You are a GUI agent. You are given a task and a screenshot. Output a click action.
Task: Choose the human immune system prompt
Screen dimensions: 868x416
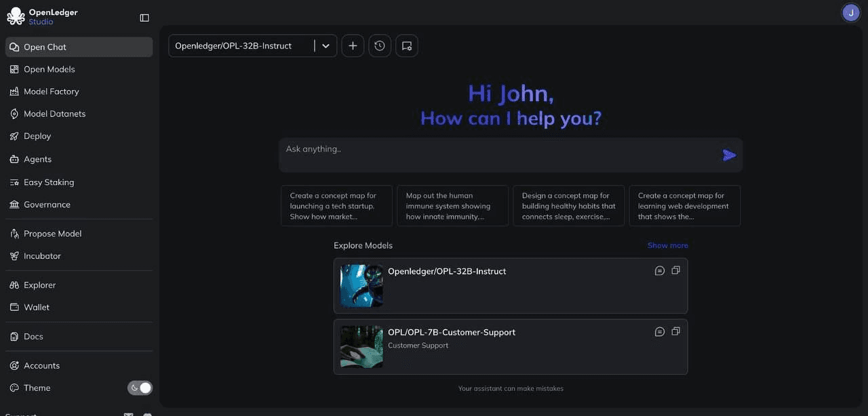452,206
